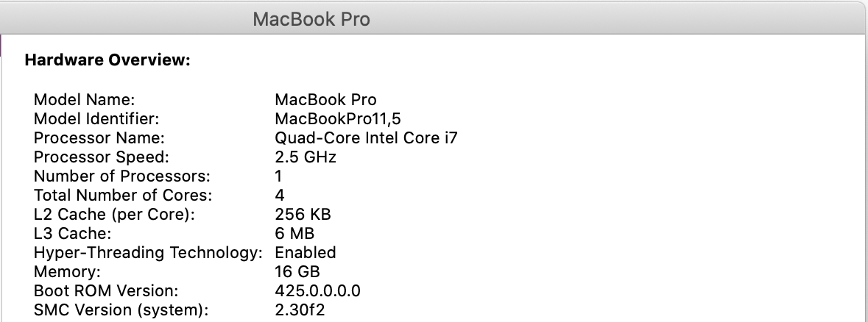The image size is (868, 322).
Task: Select the Total Number of Cores label
Action: point(123,195)
